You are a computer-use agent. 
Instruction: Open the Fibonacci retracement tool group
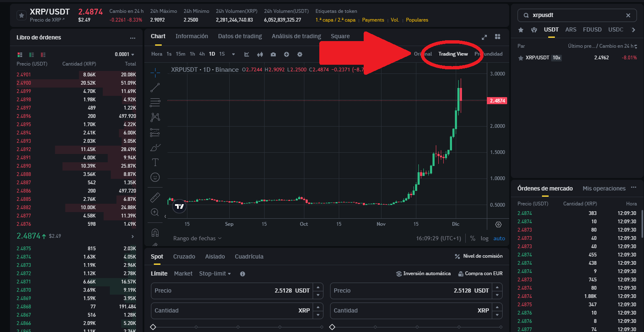click(x=155, y=103)
